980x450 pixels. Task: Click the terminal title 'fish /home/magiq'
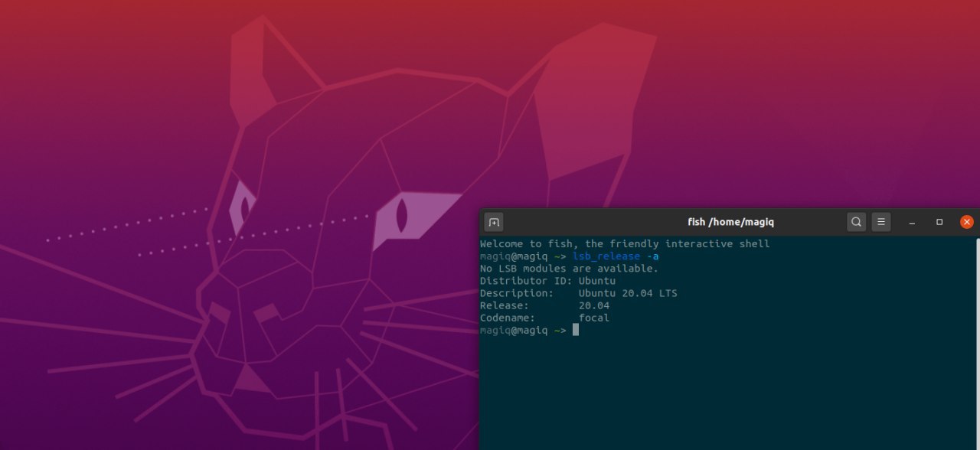[731, 222]
